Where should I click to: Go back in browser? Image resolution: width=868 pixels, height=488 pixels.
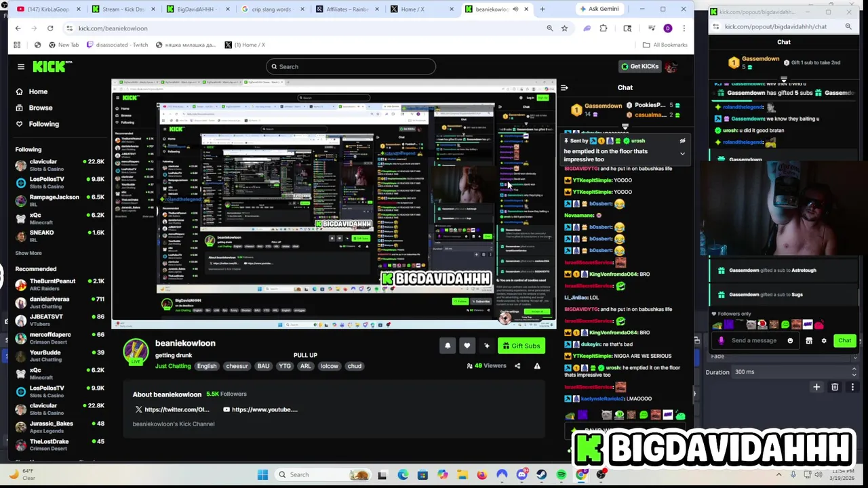tap(18, 28)
